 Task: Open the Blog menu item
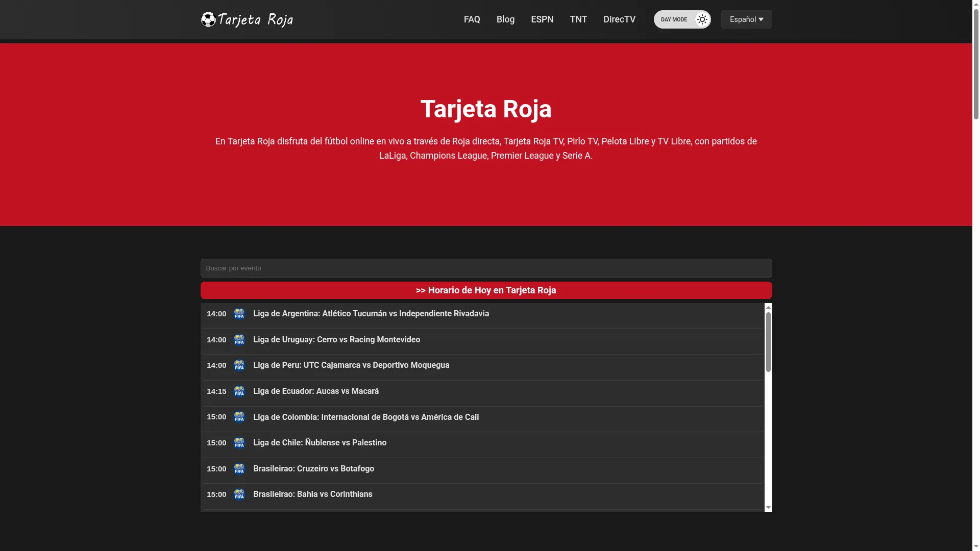pyautogui.click(x=505, y=19)
